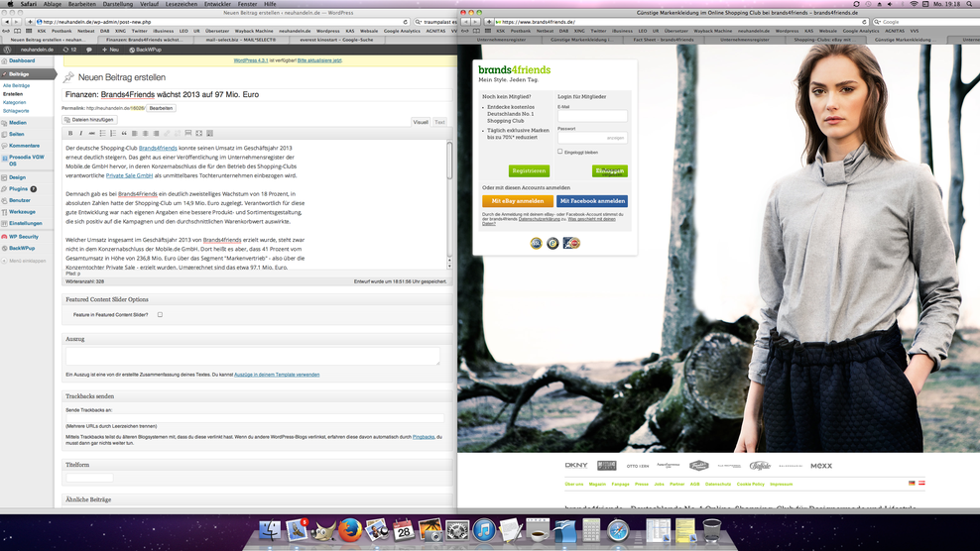Image resolution: width=980 pixels, height=551 pixels.
Task: Insert the Read More tag icon
Action: (188, 133)
